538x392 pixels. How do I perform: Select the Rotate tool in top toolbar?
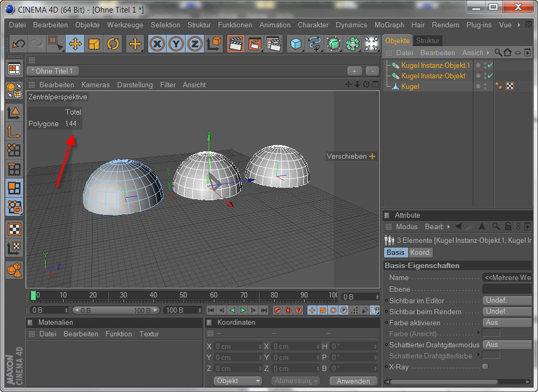[x=112, y=44]
